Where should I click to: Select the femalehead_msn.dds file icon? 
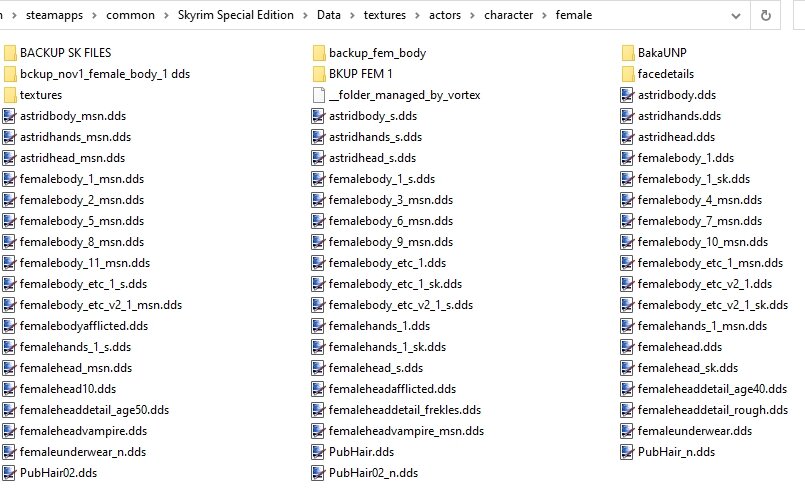[x=9, y=368]
